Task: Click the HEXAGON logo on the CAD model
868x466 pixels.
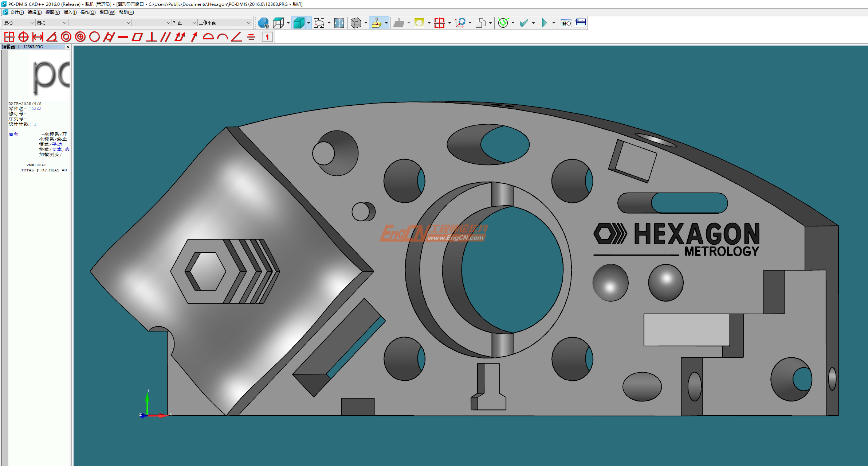Action: 677,239
